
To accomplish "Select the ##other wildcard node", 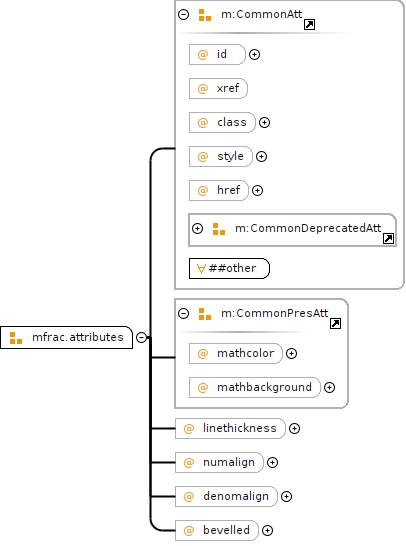I will [229, 268].
